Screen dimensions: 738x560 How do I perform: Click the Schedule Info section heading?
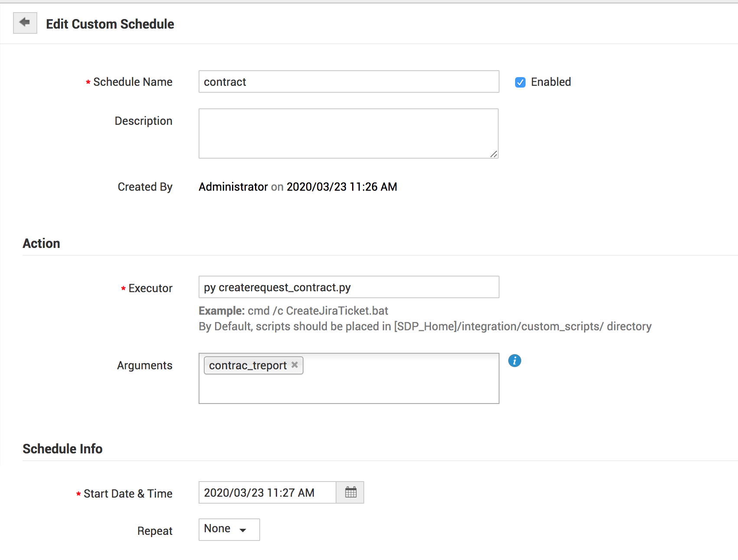click(62, 449)
